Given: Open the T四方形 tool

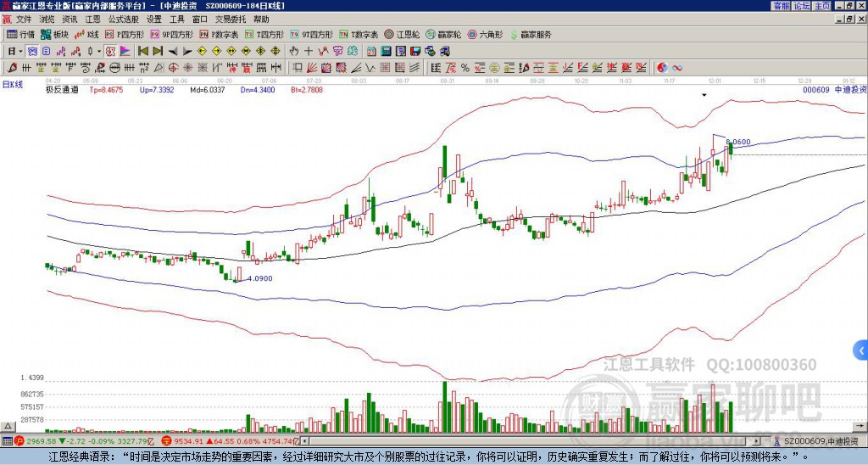Looking at the screenshot, I should (264, 34).
